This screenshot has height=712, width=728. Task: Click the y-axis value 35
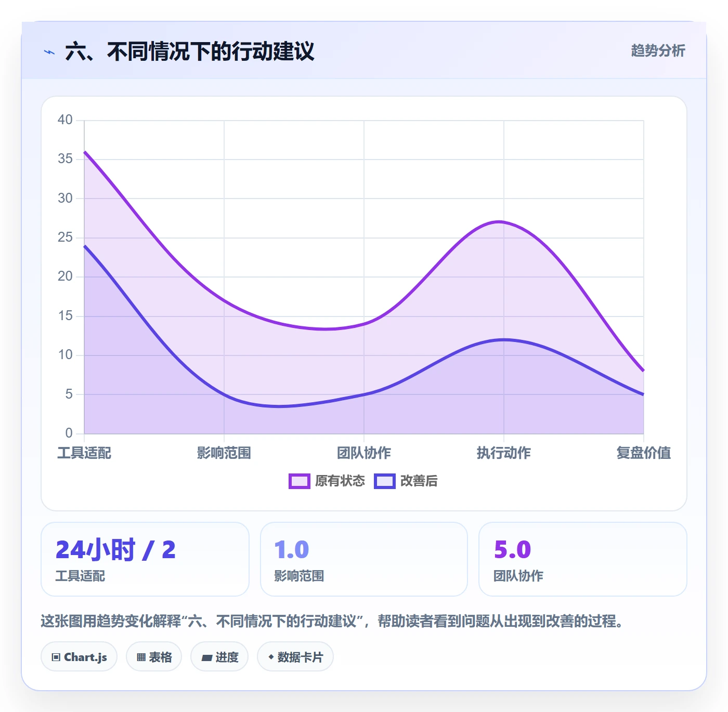coord(65,159)
